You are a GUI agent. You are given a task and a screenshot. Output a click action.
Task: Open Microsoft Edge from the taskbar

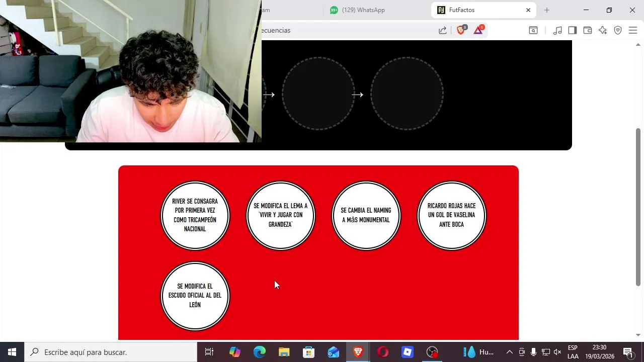pyautogui.click(x=259, y=352)
